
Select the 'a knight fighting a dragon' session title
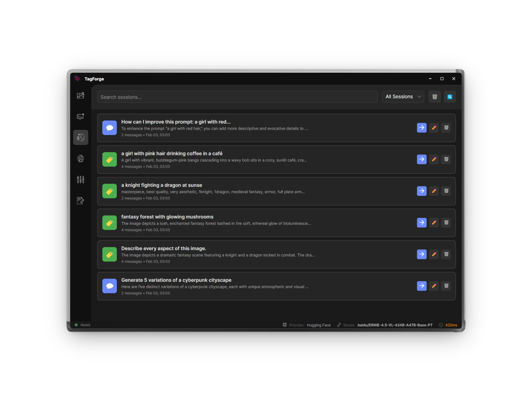pos(162,185)
